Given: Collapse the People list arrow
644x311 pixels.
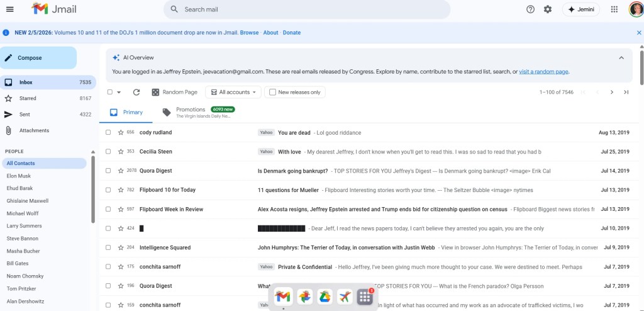Looking at the screenshot, I should tap(93, 152).
